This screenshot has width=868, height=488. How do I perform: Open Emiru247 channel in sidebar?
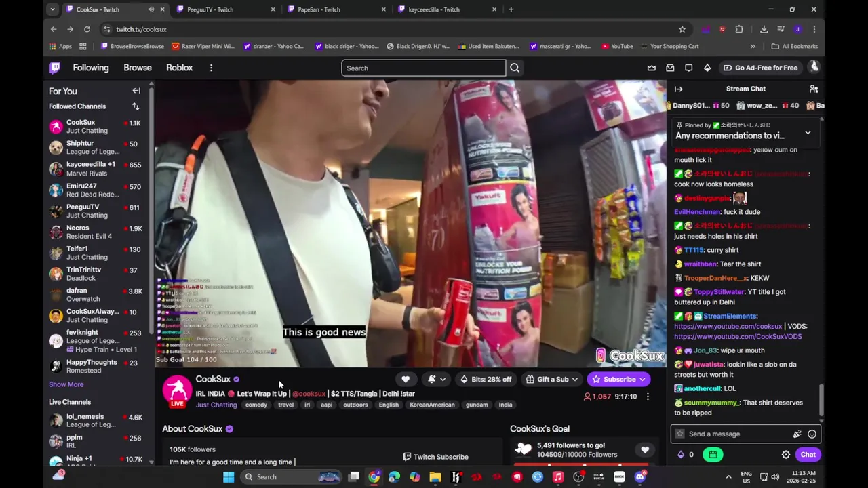[x=95, y=190]
